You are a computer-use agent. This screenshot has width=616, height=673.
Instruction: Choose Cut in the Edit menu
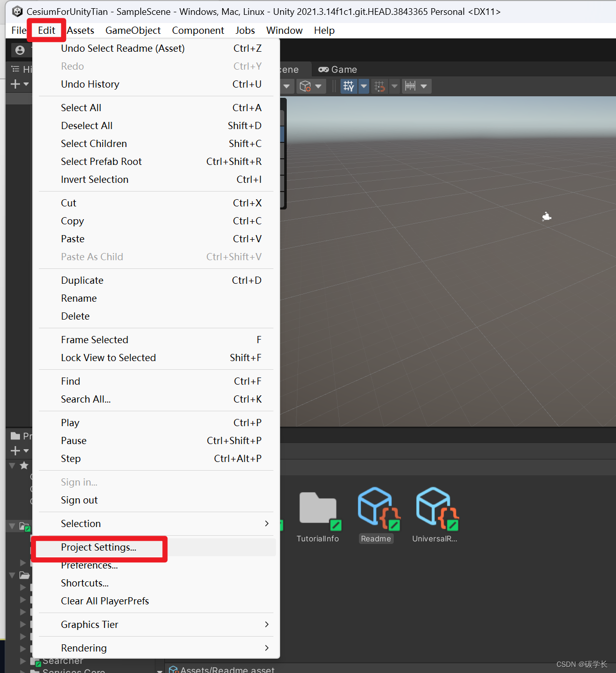[156, 203]
